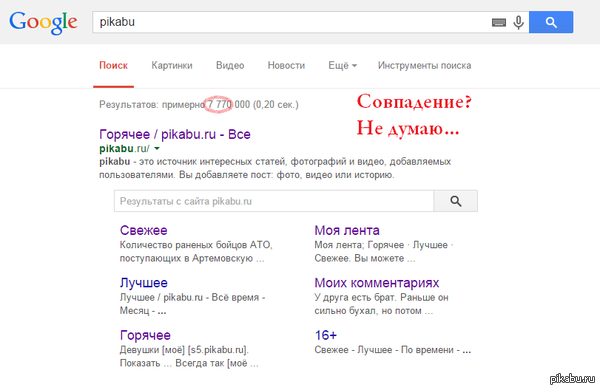Click the site search magnifier button
600x390 pixels.
pyautogui.click(x=455, y=201)
